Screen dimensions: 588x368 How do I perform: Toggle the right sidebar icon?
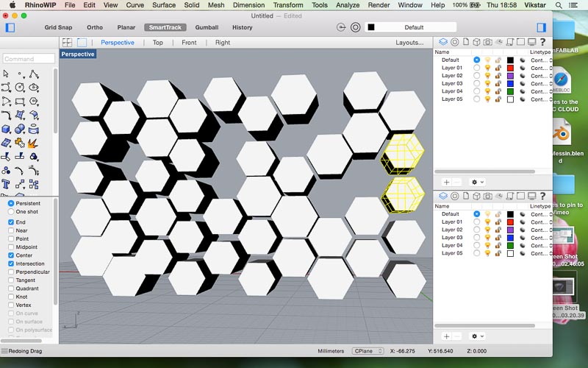541,27
